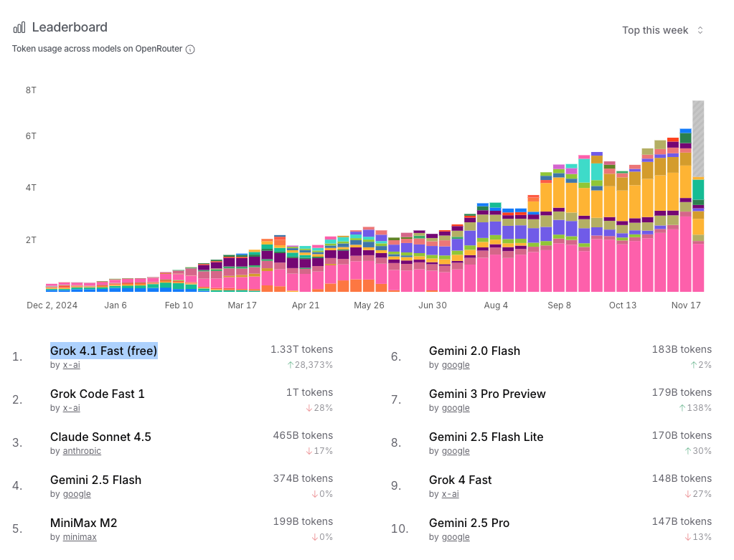Click google link under Gemini 3 Pro Preview

[456, 408]
